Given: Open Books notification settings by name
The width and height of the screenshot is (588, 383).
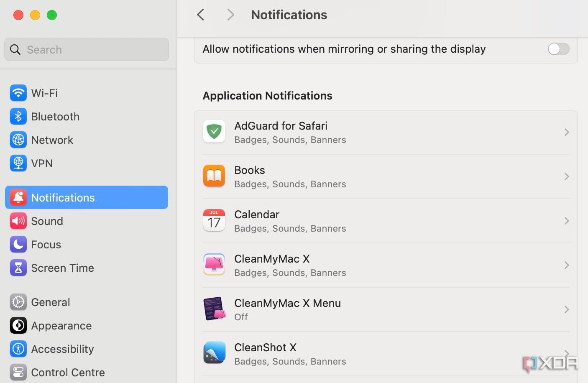Looking at the screenshot, I should coord(249,170).
